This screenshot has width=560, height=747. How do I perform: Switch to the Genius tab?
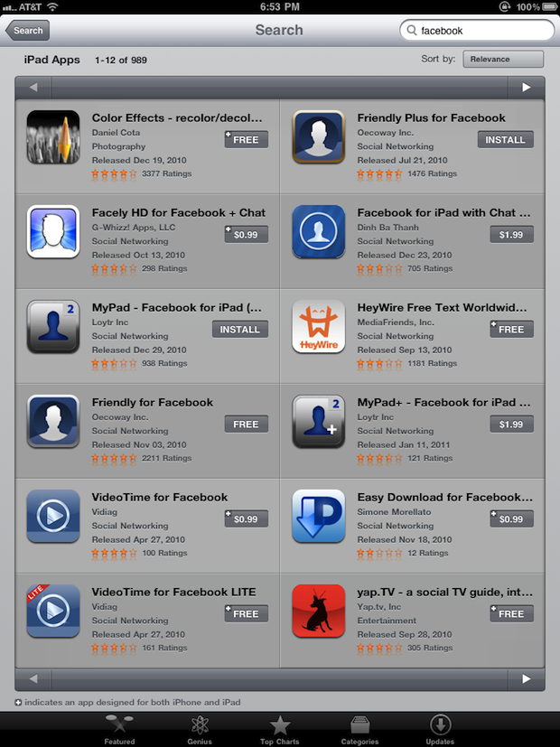200,730
